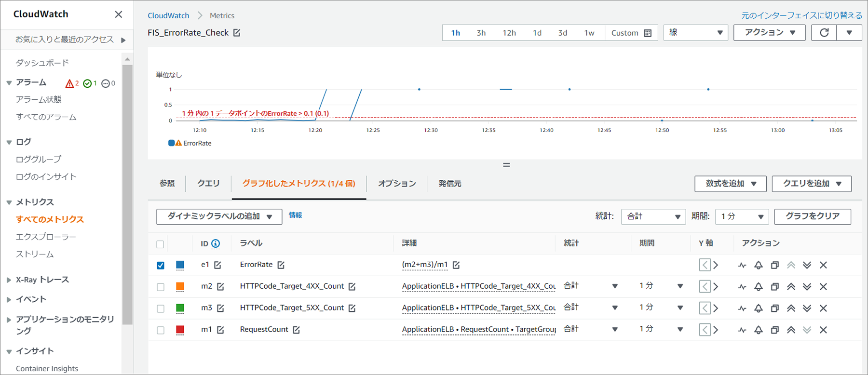868x375 pixels.
Task: Click 元のインターフェイスに切り替える link
Action: point(801,15)
